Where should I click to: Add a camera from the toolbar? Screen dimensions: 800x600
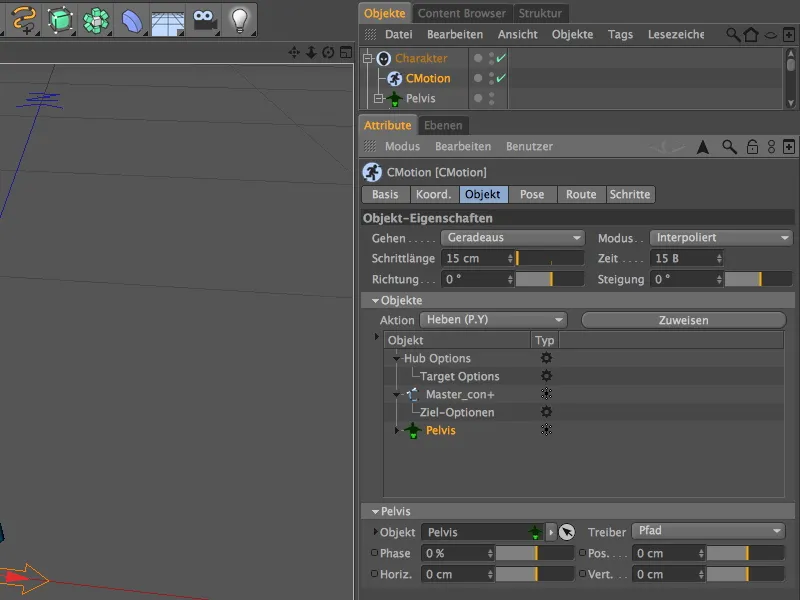pos(203,18)
